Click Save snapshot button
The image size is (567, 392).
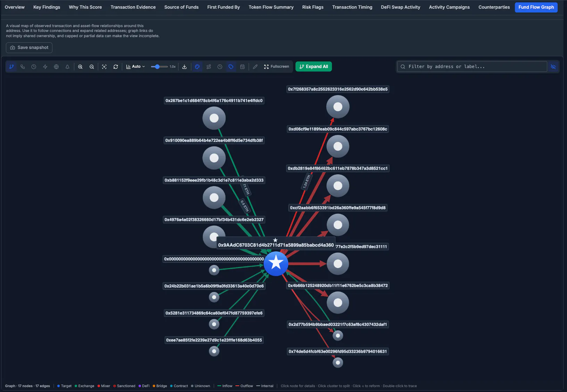(x=29, y=48)
